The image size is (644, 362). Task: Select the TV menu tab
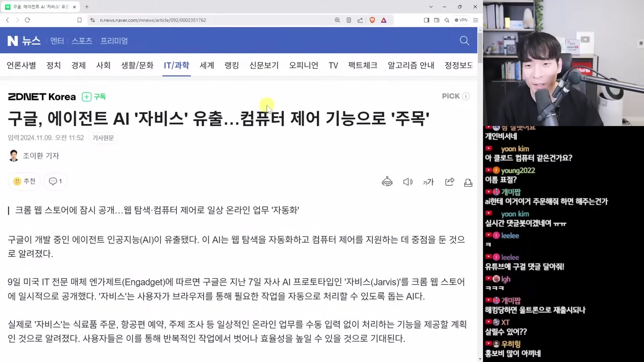(333, 65)
